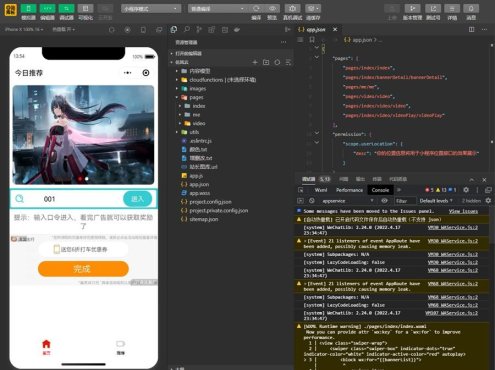Click the new folder icon in explorer

tap(266, 62)
